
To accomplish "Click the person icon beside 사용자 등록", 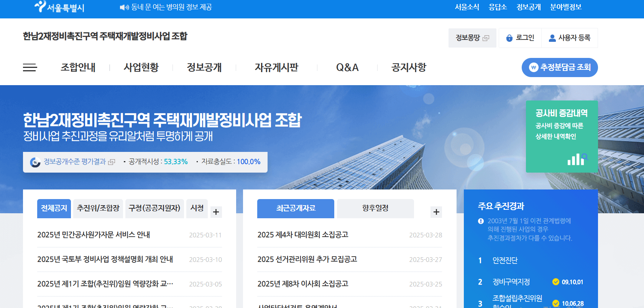I will pyautogui.click(x=552, y=38).
